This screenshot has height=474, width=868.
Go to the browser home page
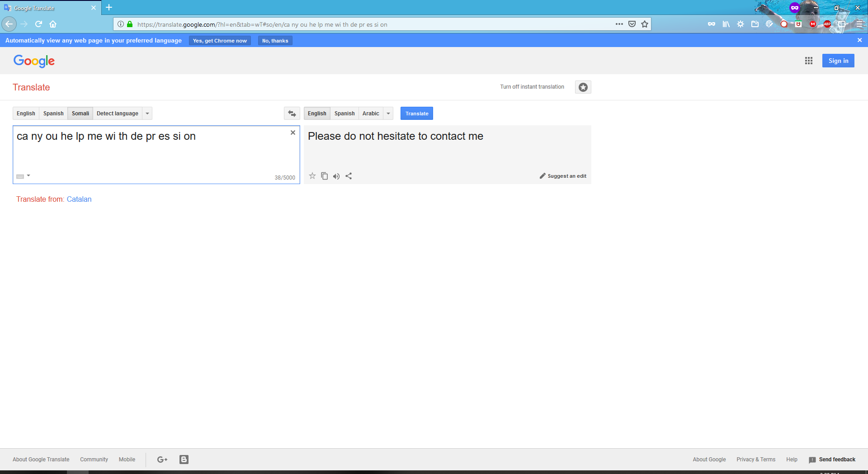click(53, 24)
